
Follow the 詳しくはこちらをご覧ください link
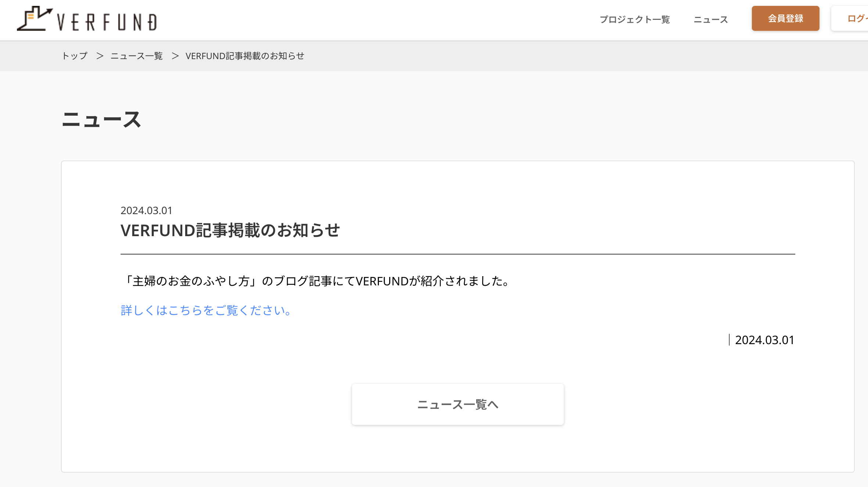pyautogui.click(x=206, y=310)
